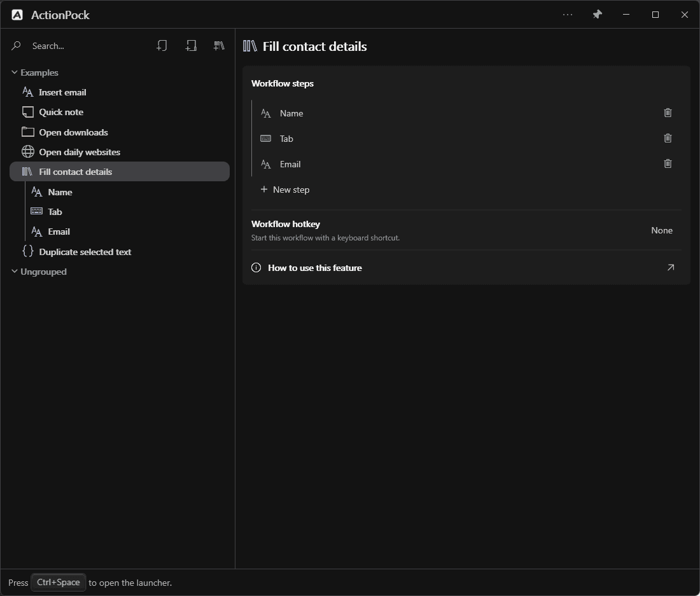Select the Open downloads item
The width and height of the screenshot is (700, 596).
pyautogui.click(x=120, y=132)
